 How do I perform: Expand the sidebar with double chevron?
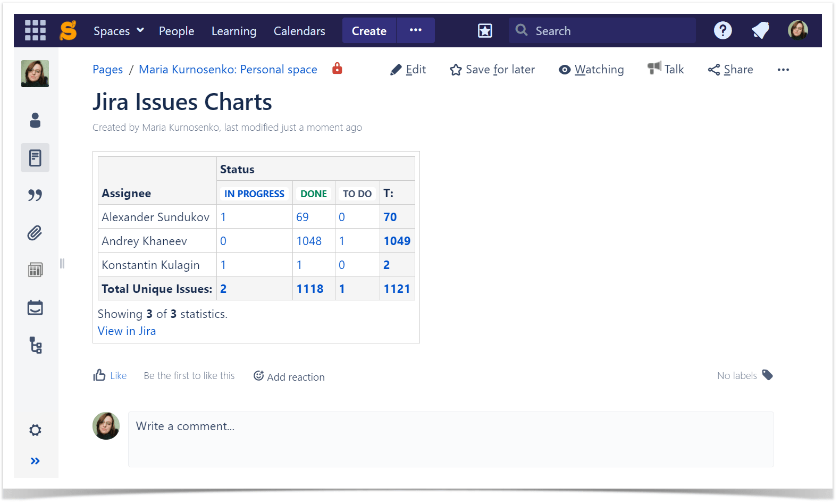[x=35, y=461]
